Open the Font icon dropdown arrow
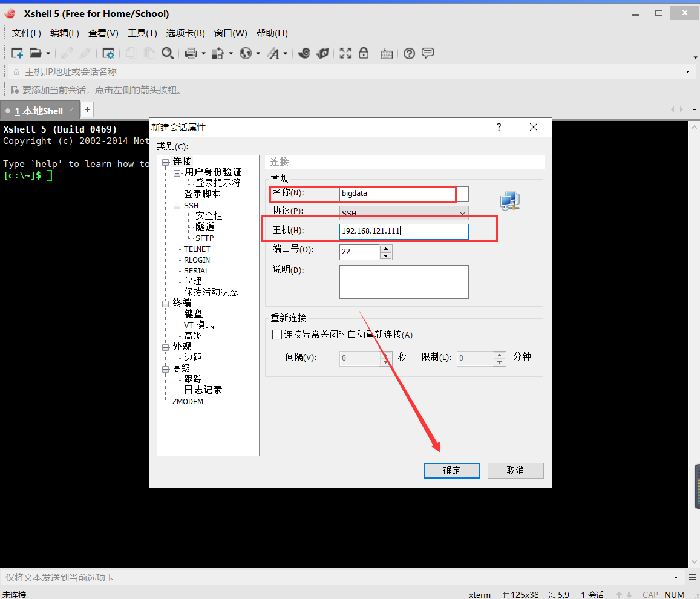 [286, 54]
